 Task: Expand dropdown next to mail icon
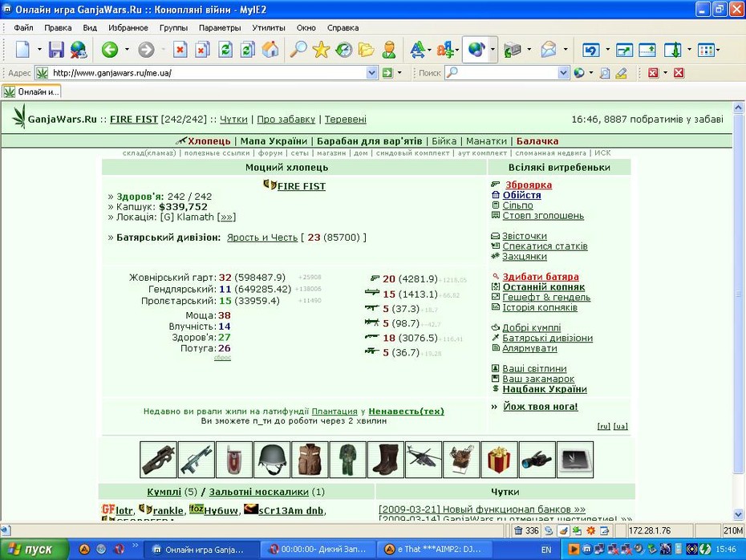(566, 50)
